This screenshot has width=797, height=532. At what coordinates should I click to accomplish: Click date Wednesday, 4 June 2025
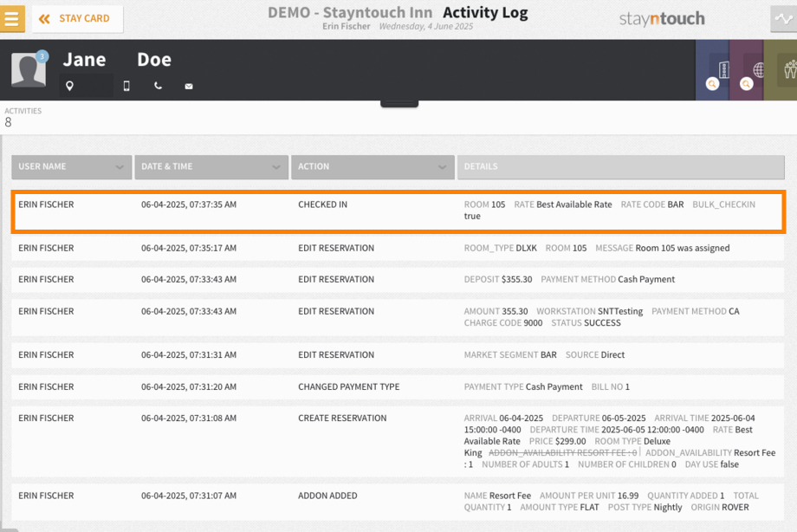426,27
